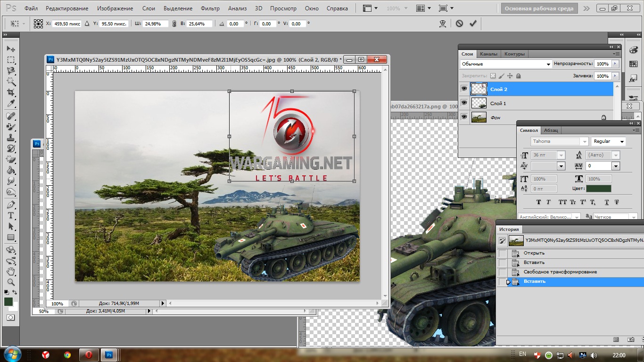The image size is (644, 362).
Task: Select the Healing Brush tool
Action: point(11,116)
